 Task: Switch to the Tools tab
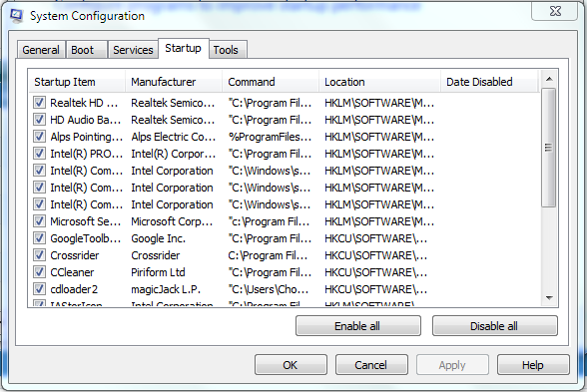226,50
